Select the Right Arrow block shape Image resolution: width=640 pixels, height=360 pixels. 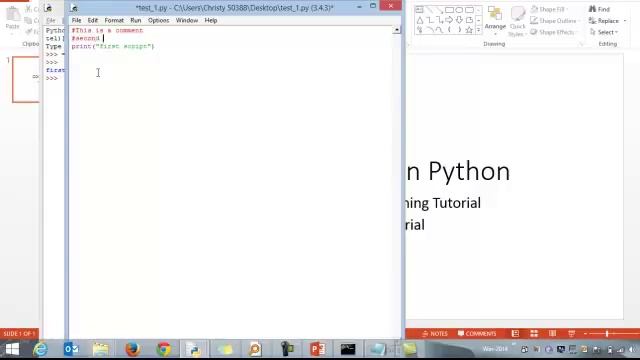[x=449, y=20]
